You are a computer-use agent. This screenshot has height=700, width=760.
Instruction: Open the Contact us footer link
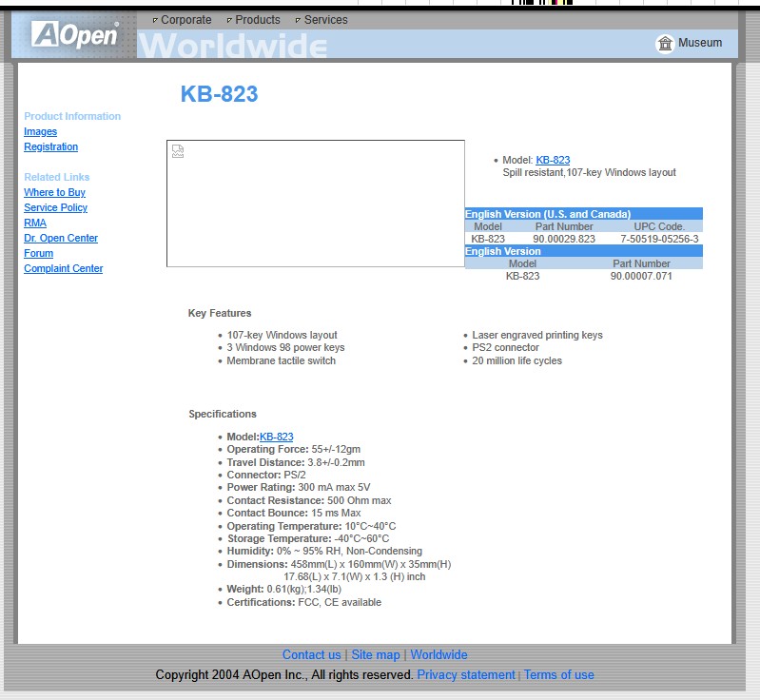311,654
